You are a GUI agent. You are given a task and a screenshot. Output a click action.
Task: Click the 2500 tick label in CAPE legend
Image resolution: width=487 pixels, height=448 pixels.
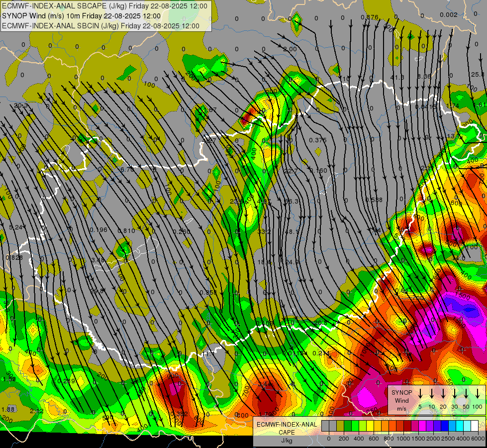(x=448, y=439)
